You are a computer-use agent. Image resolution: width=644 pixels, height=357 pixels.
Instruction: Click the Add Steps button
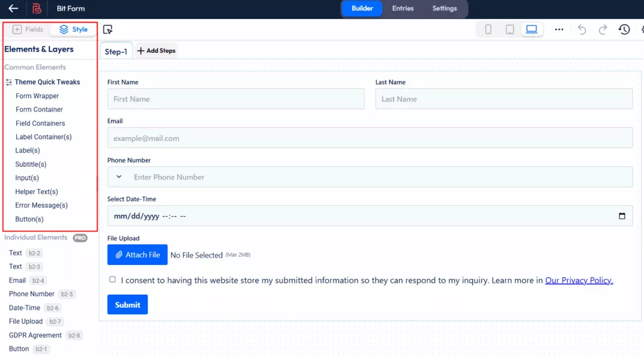point(157,51)
